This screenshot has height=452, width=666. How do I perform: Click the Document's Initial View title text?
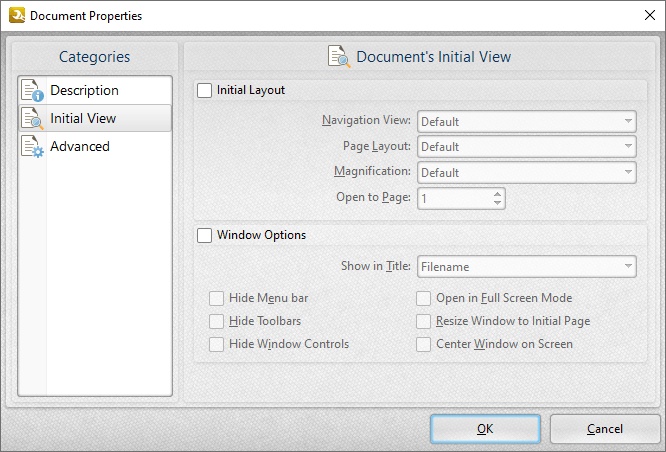pos(434,56)
